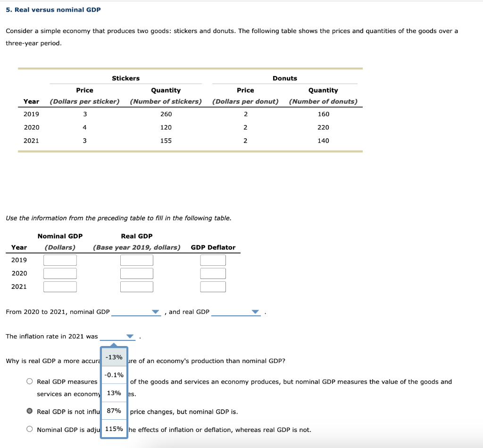Pick 13% from the inflation options
This screenshot has width=483, height=448.
tap(114, 393)
